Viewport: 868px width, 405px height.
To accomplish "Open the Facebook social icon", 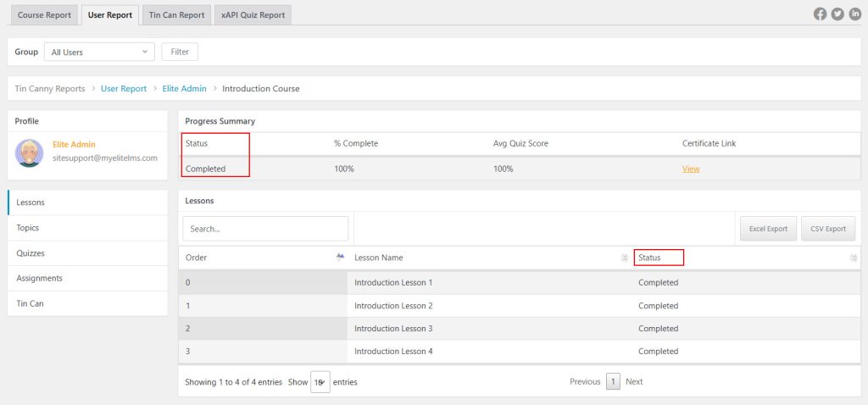I will point(820,14).
